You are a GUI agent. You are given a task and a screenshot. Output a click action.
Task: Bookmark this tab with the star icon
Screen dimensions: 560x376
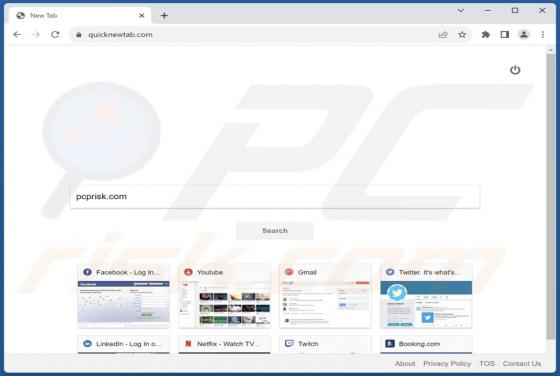tap(462, 35)
